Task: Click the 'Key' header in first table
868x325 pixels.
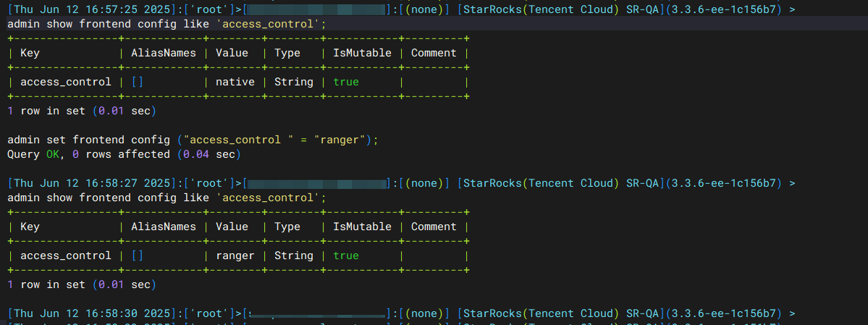Action: 30,53
